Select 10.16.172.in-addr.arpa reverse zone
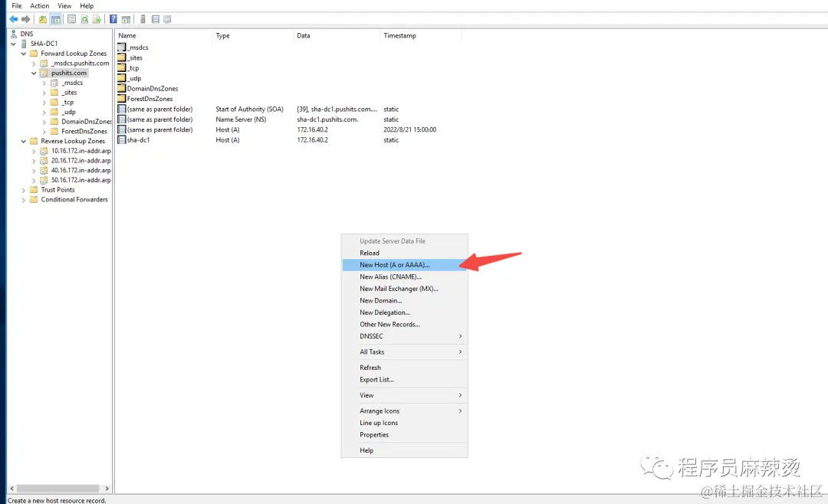This screenshot has height=504, width=828. coord(80,151)
